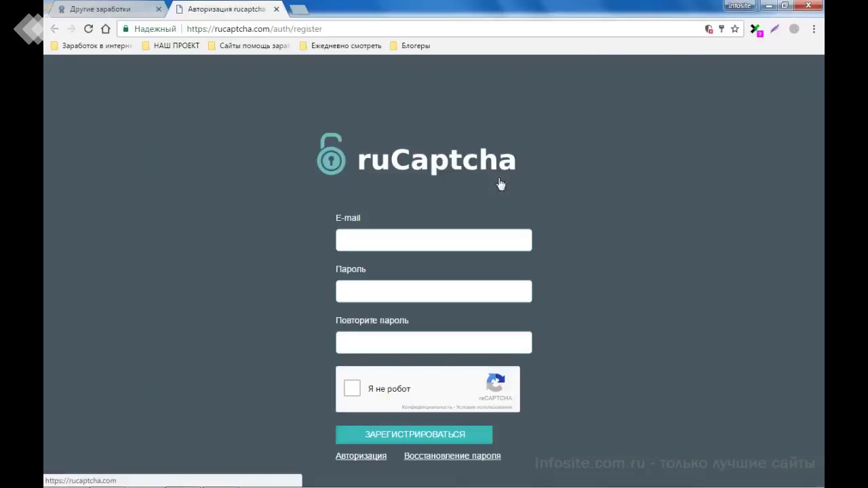The width and height of the screenshot is (868, 488).
Task: Open the "Восстановление пароля" link
Action: point(452,456)
